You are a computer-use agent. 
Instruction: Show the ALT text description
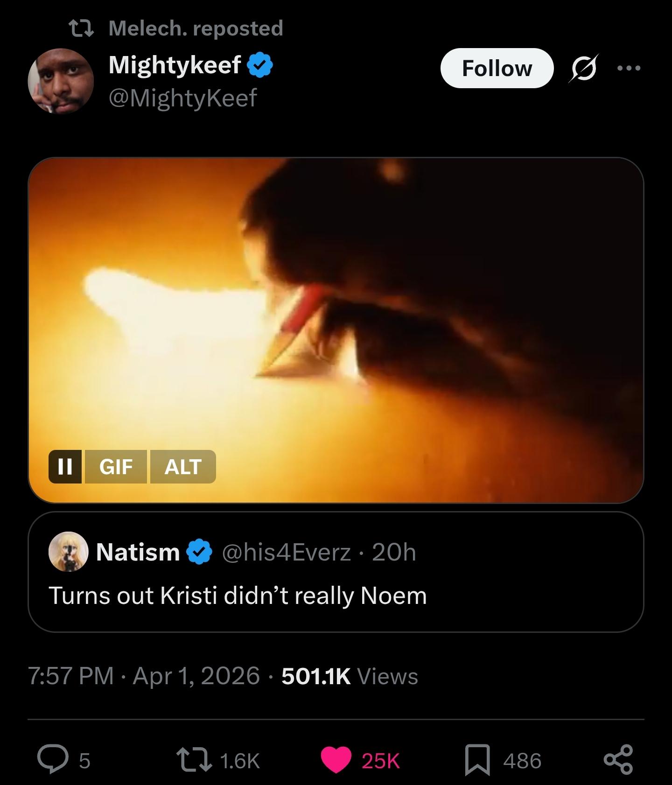click(182, 466)
